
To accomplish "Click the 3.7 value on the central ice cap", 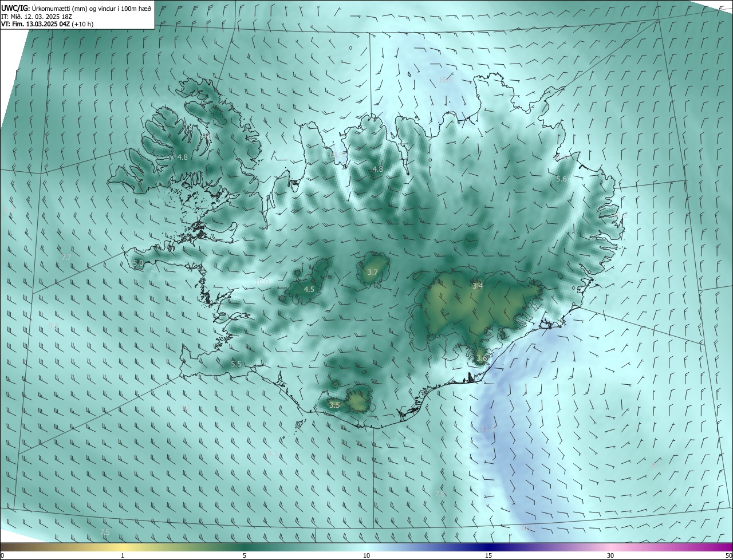I will (372, 273).
